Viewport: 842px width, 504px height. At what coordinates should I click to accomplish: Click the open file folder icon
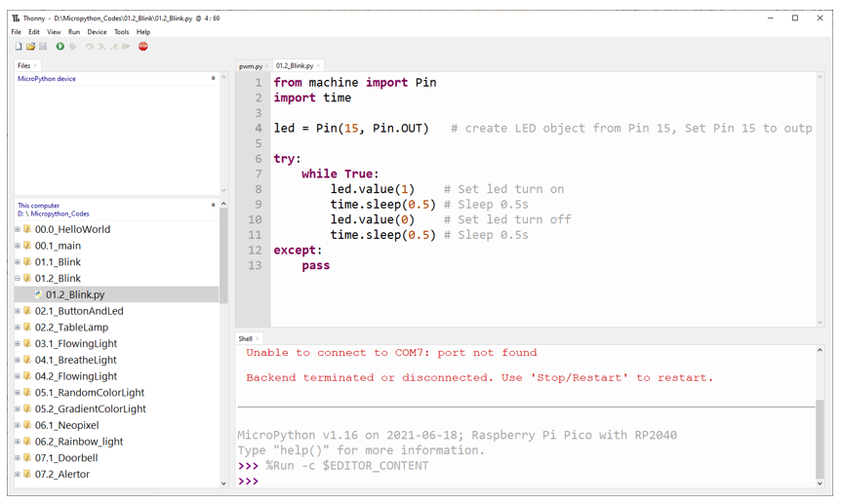coord(30,47)
